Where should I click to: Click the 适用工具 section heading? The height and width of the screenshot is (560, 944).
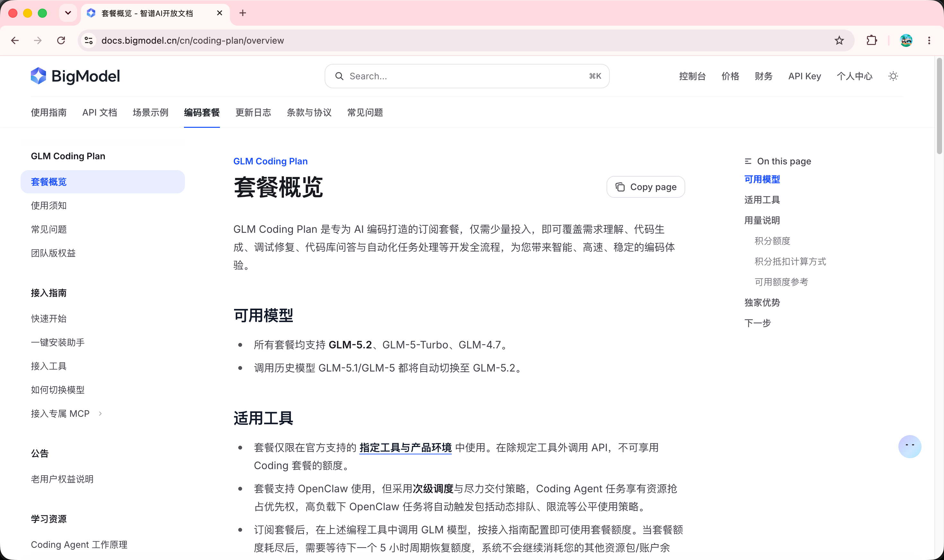(263, 418)
